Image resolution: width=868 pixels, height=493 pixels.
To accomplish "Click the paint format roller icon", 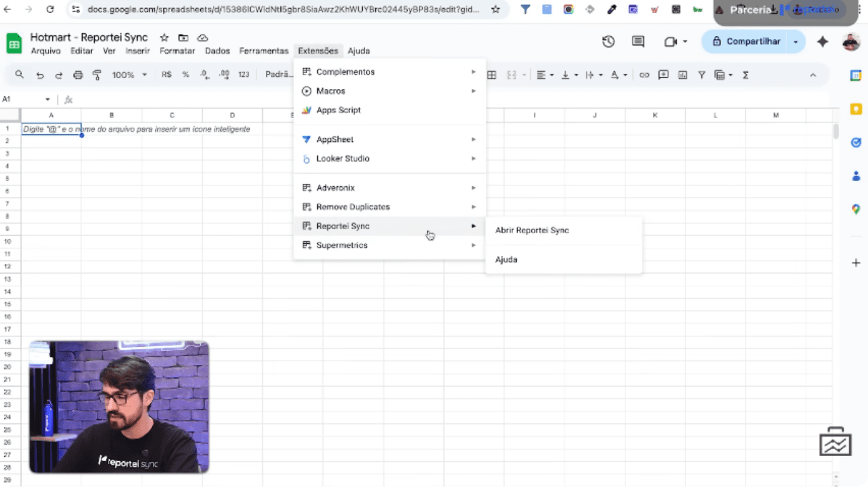I will point(97,75).
